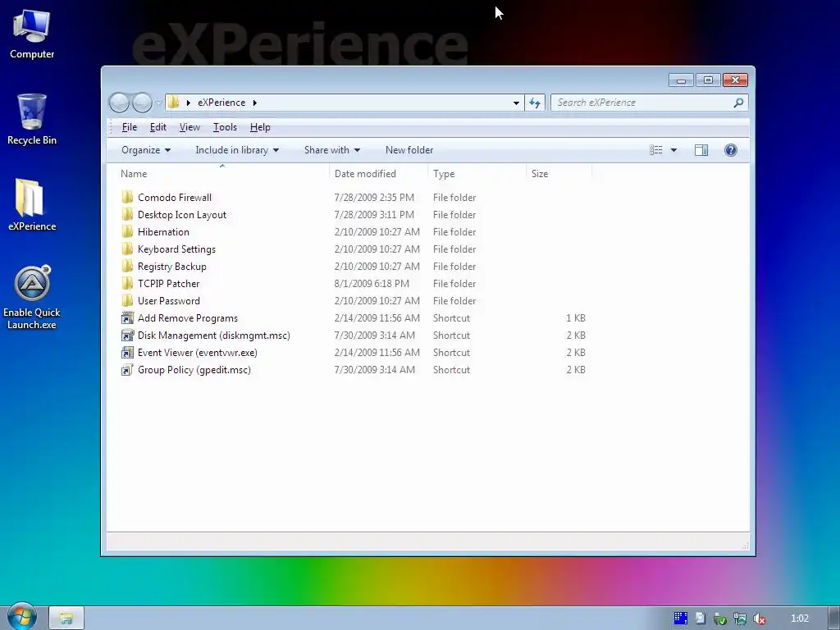Open the recent pages dropdown arrow
The height and width of the screenshot is (630, 840).
pyautogui.click(x=158, y=103)
